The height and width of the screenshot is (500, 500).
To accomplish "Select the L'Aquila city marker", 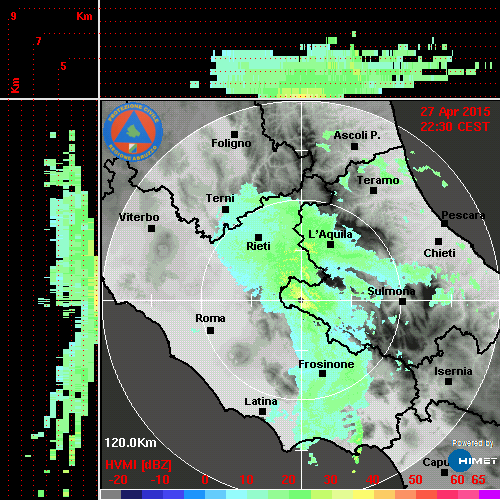I will click(x=330, y=245).
